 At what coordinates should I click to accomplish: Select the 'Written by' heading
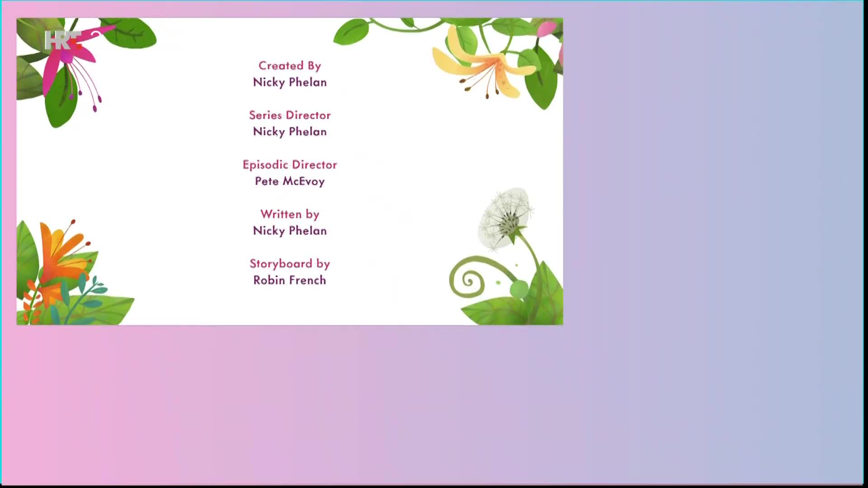(290, 214)
